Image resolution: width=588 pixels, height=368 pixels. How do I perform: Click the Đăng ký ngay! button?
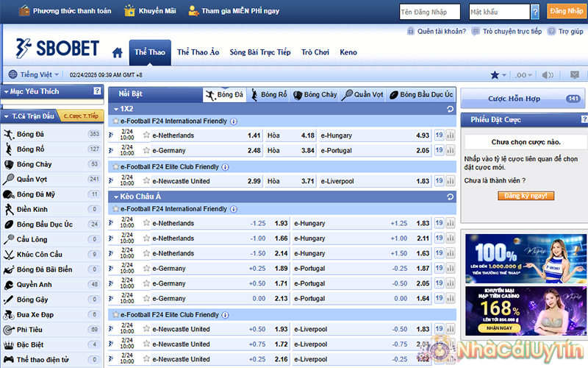(x=525, y=197)
